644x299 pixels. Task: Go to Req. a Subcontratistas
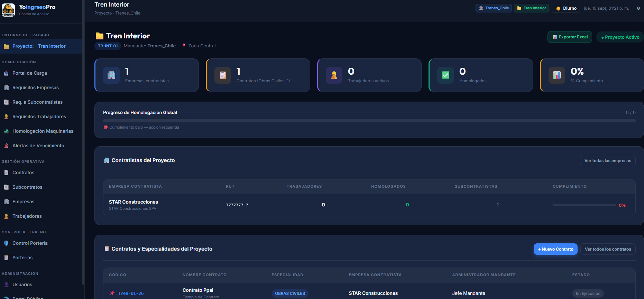point(41,102)
